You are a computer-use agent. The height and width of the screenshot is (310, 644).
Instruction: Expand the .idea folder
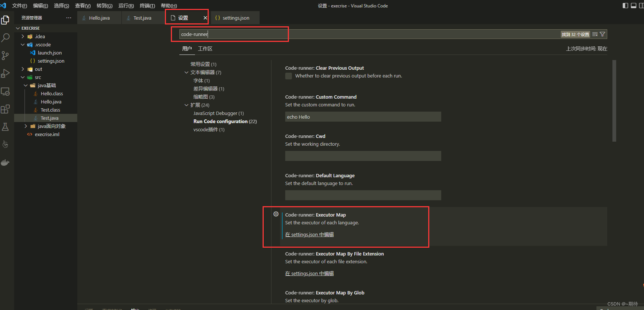pos(23,36)
